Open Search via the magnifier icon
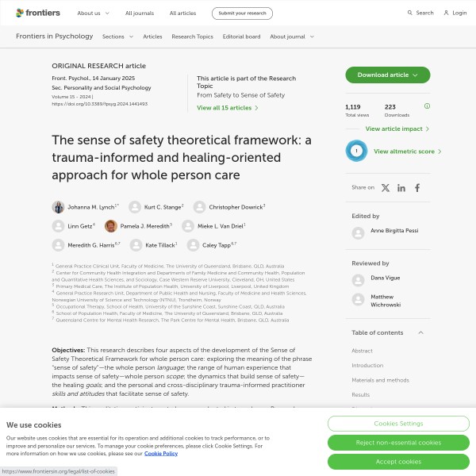Viewport: 476px width, 476px height. point(410,13)
